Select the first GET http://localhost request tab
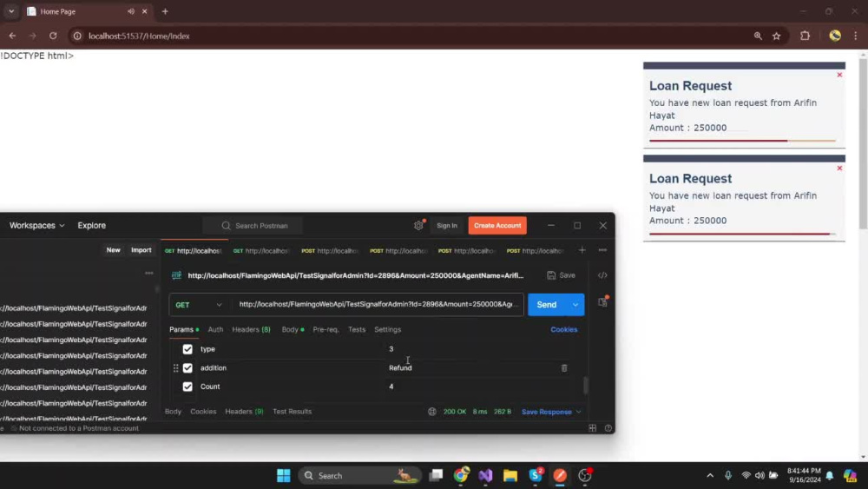Screen dimensions: 868x489 coord(194,250)
